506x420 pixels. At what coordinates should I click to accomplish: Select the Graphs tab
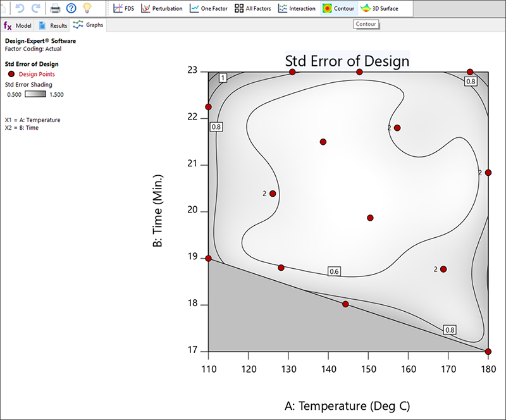[x=89, y=25]
